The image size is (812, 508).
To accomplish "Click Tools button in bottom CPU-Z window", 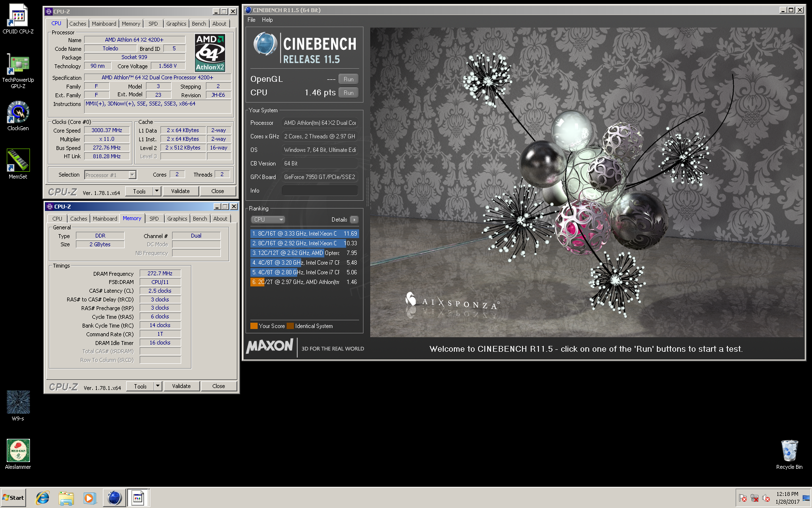I will click(x=141, y=386).
